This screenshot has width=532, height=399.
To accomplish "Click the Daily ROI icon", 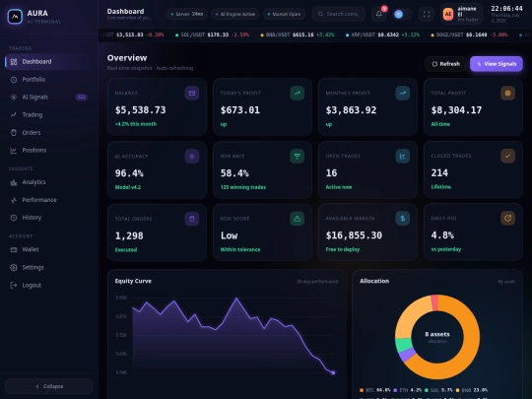I will 508,218.
